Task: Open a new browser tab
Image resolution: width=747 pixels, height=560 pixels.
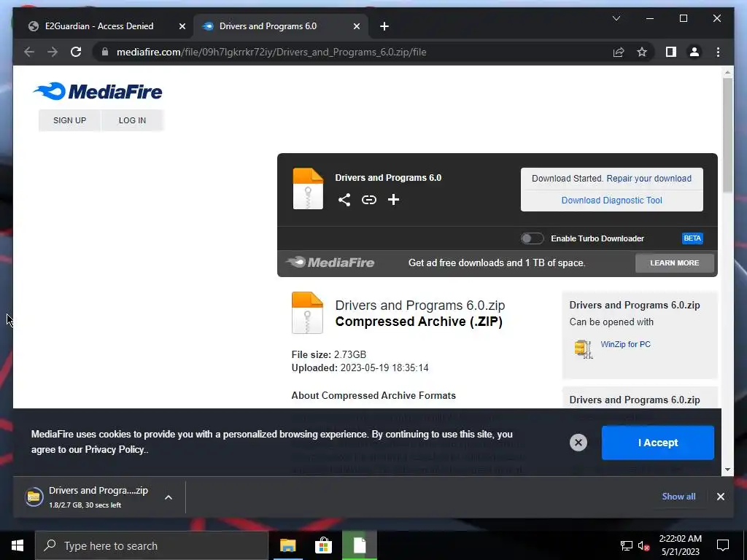Action: pyautogui.click(x=384, y=26)
